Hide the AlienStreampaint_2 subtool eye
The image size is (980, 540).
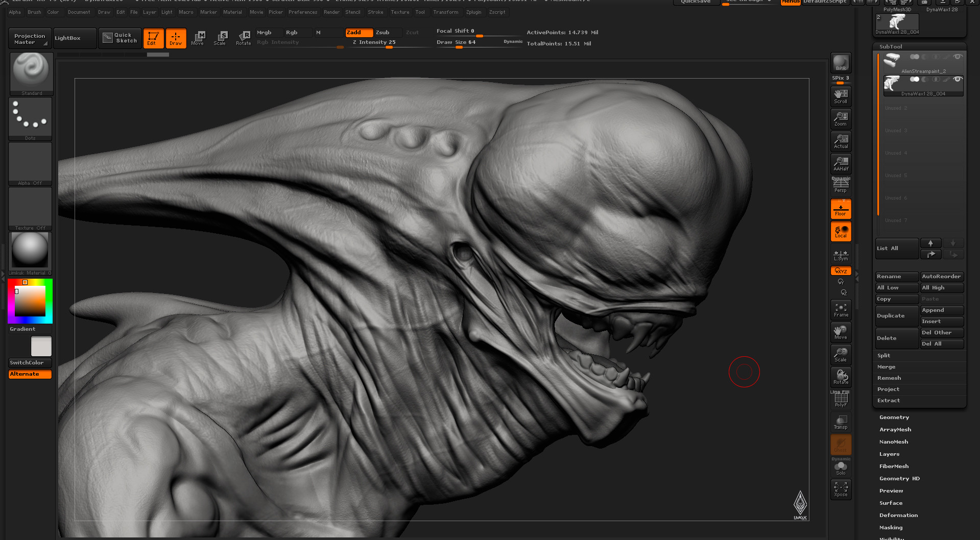(x=958, y=57)
